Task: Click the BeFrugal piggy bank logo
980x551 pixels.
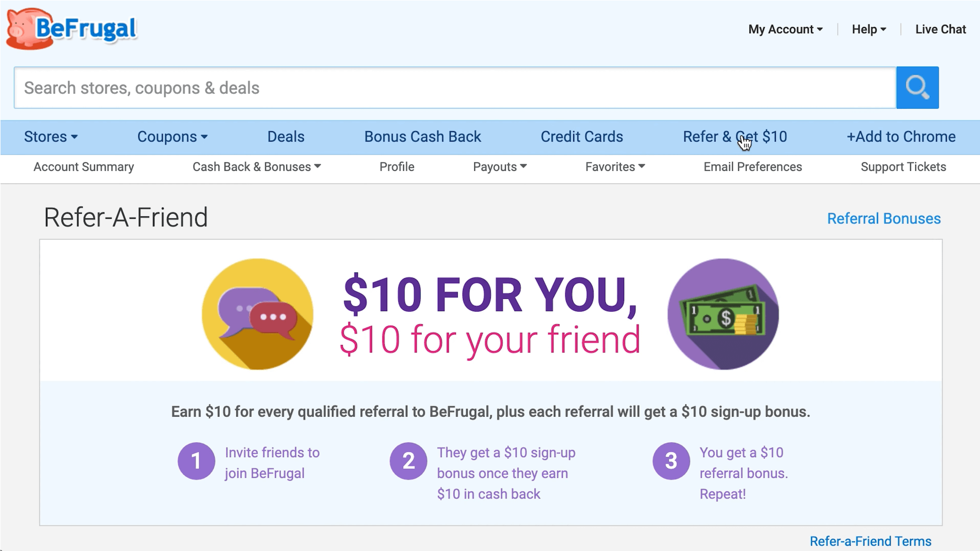Action: coord(71,29)
